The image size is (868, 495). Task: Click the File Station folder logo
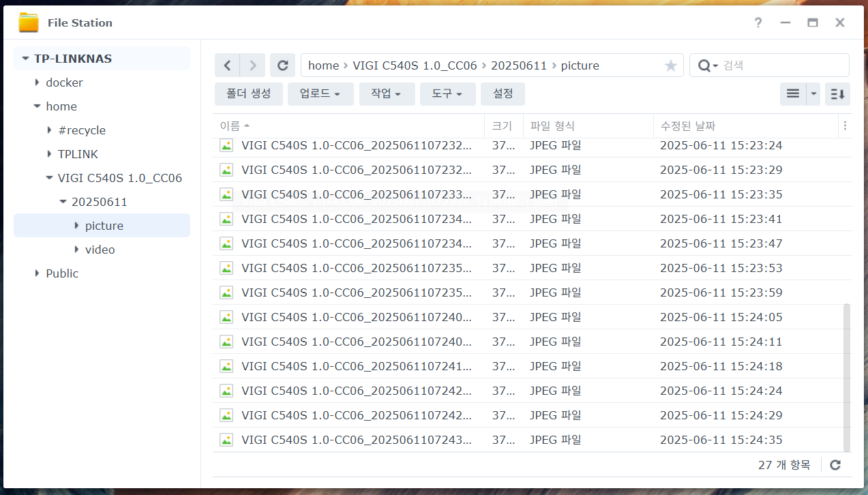tap(29, 22)
